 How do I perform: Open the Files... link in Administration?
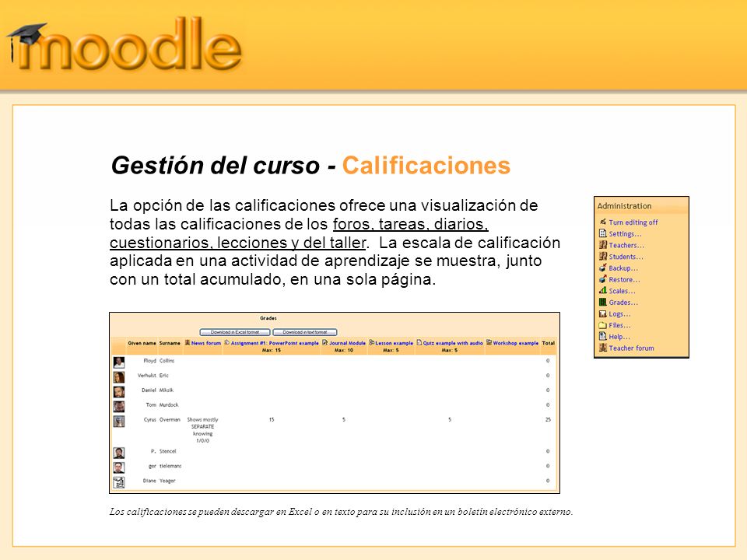point(620,325)
